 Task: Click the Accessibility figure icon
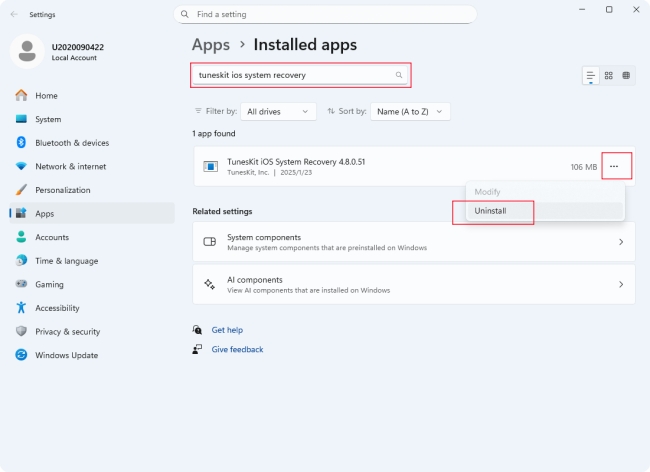(x=21, y=308)
